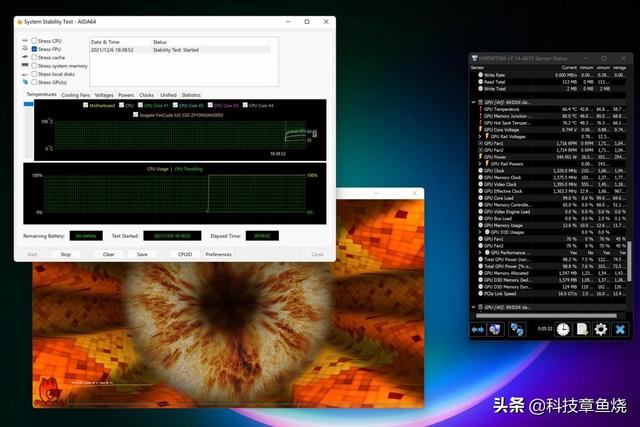Screen dimensions: 640x427
Task: Click the Save button
Action: click(x=142, y=254)
